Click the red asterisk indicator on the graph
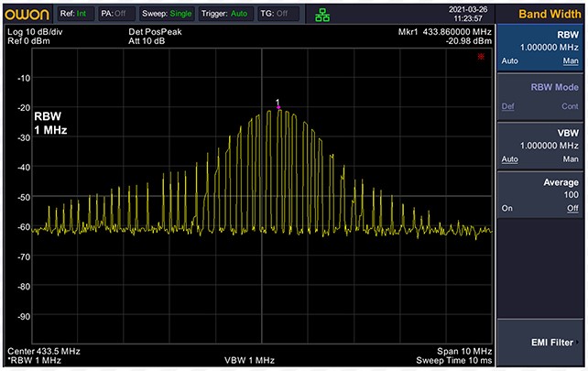This screenshot has height=371, width=588. pyautogui.click(x=480, y=57)
